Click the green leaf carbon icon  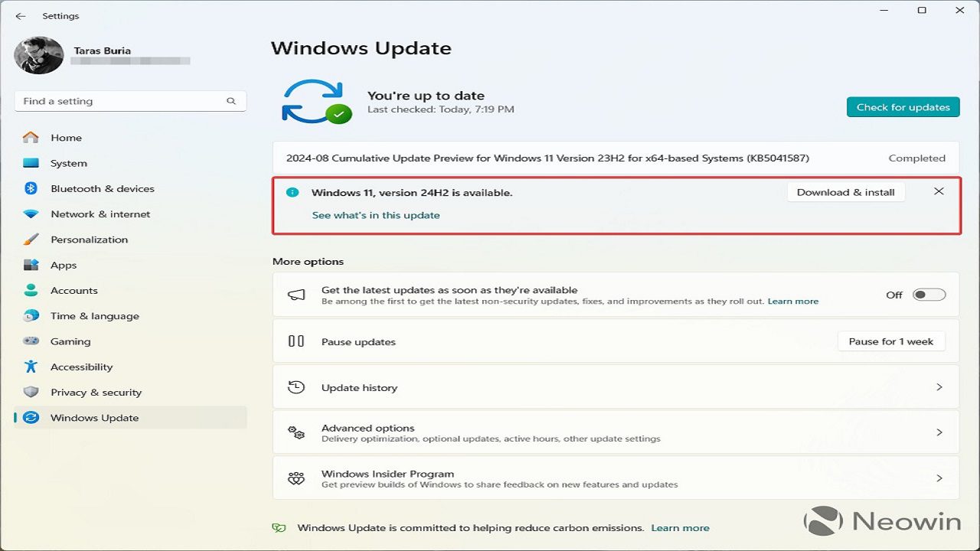[x=279, y=528]
